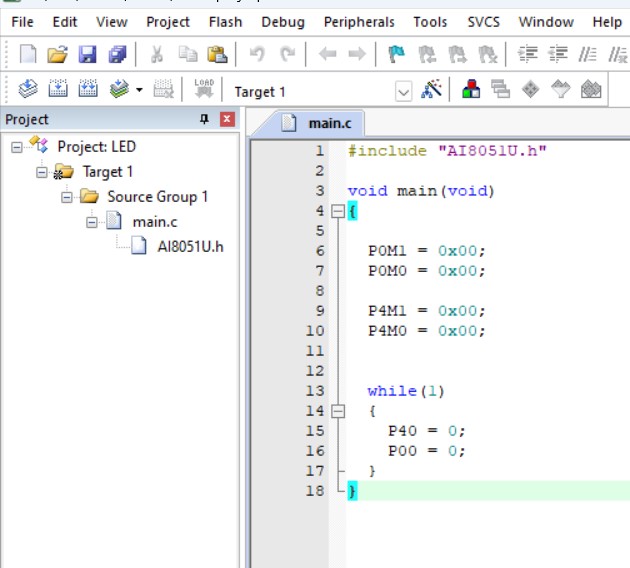Click the Download to flash LOAD icon
The image size is (630, 568).
coord(204,88)
